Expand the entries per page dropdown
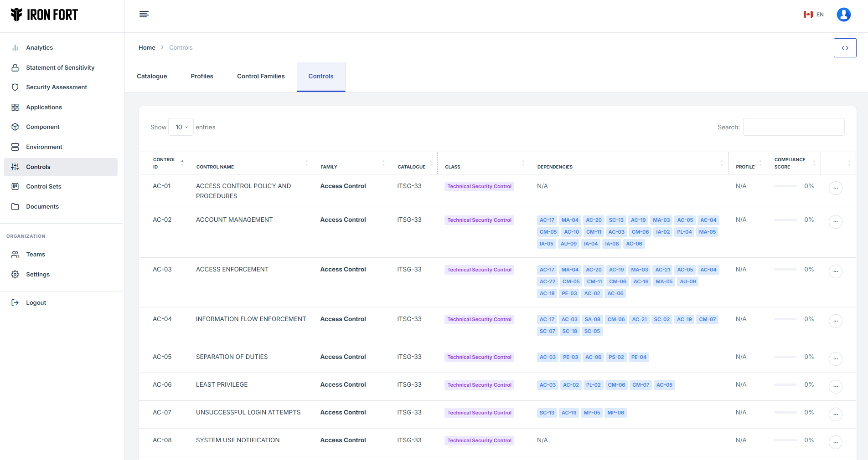Image resolution: width=868 pixels, height=460 pixels. click(x=181, y=127)
